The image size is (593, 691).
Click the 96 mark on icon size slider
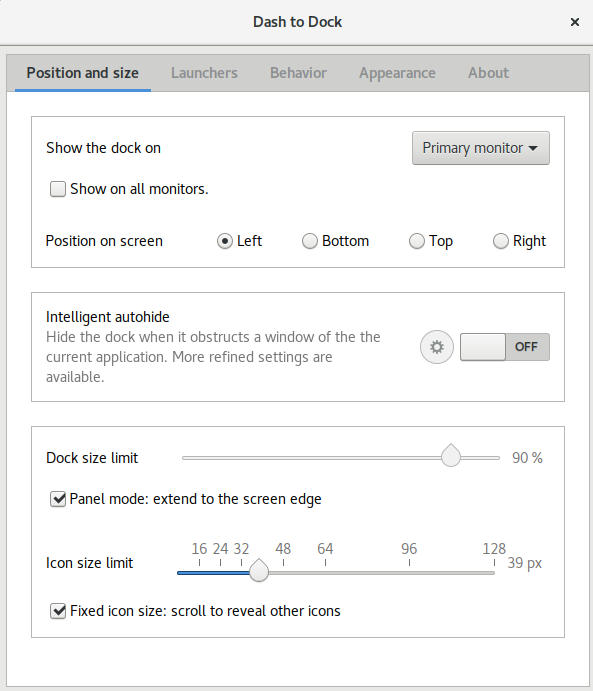click(x=409, y=549)
